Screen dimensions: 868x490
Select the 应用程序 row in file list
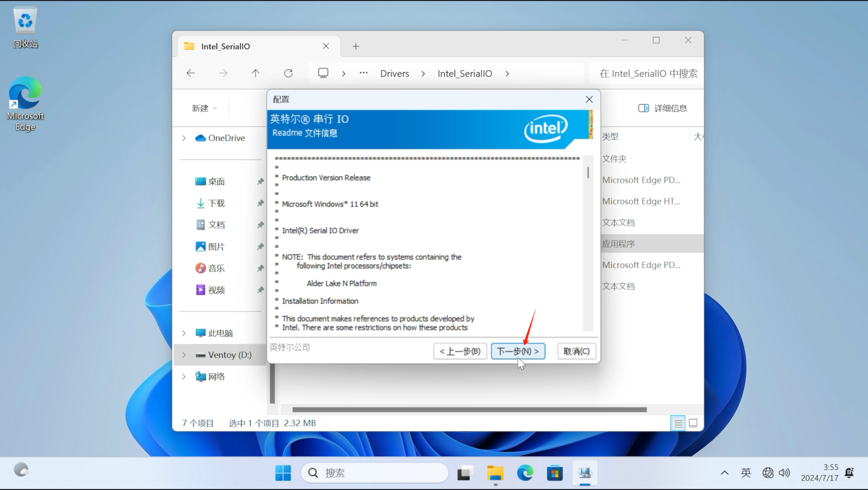point(652,244)
